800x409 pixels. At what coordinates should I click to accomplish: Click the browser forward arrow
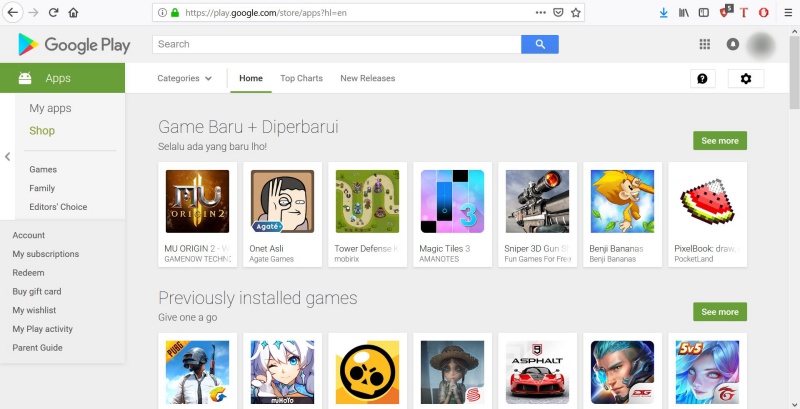pos(34,13)
